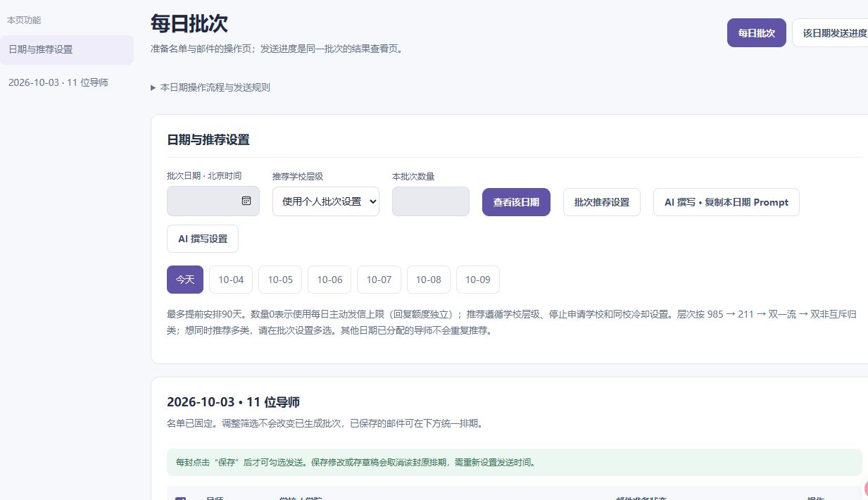This screenshot has width=868, height=500.
Task: Pick the 10-06 date chip
Action: 329,280
